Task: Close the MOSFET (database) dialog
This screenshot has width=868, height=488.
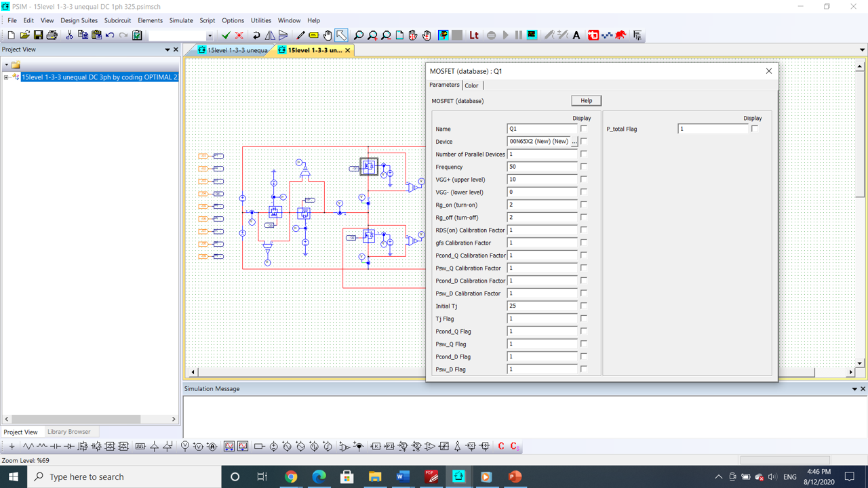Action: click(769, 71)
